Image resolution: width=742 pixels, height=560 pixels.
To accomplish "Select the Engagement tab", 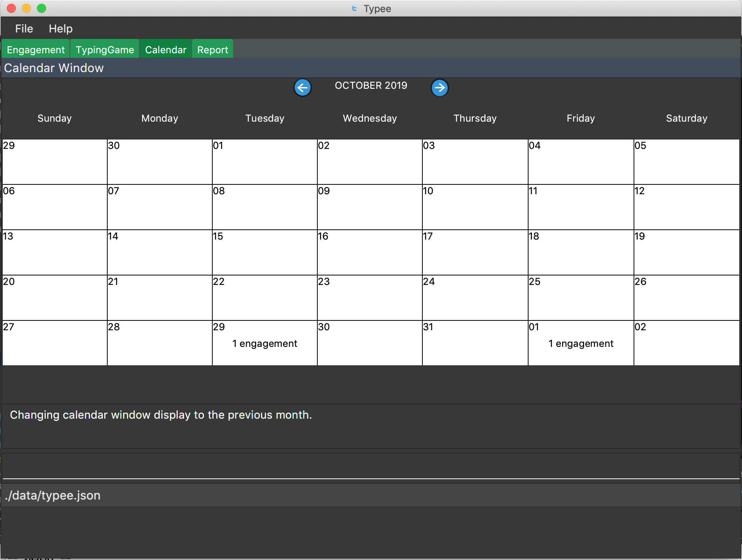I will point(36,49).
